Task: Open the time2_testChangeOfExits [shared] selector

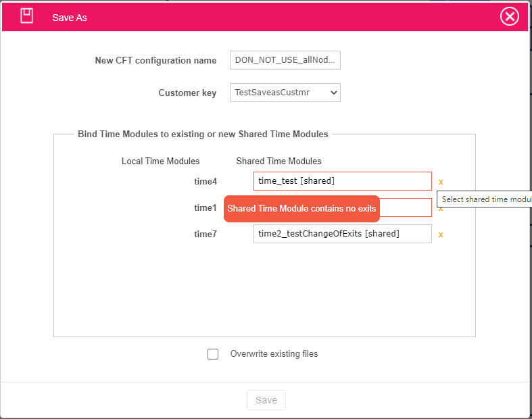Action: [x=342, y=234]
